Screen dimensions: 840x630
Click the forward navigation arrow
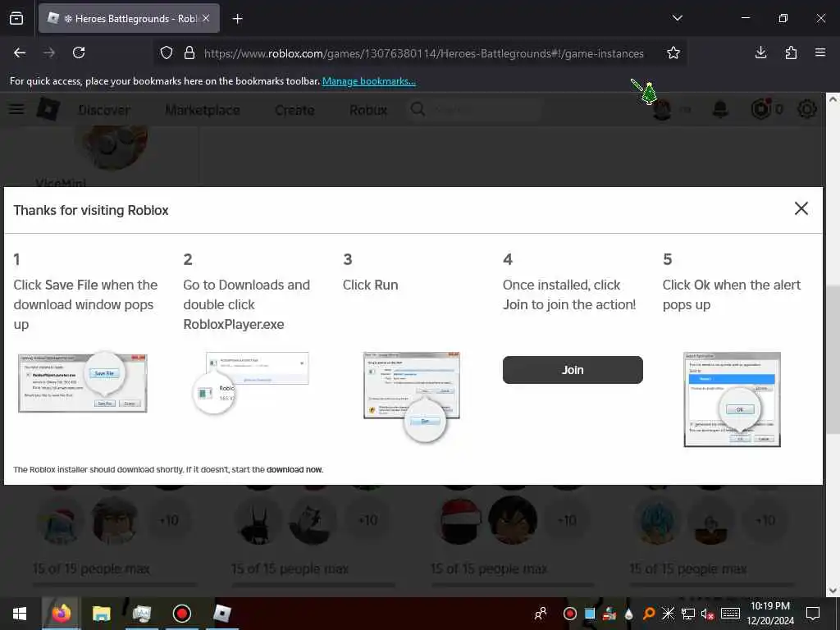(x=49, y=52)
